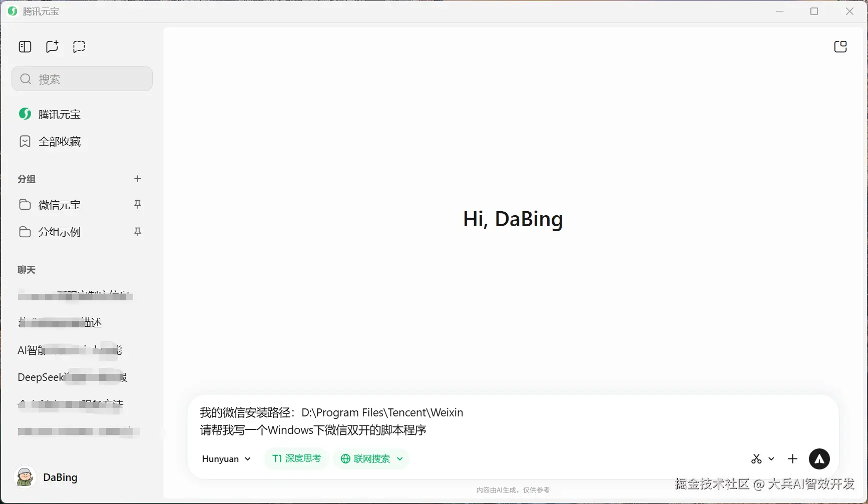This screenshot has width=868, height=504.
Task: Toggle T1 深度思考 deep thinking mode
Action: 296,458
